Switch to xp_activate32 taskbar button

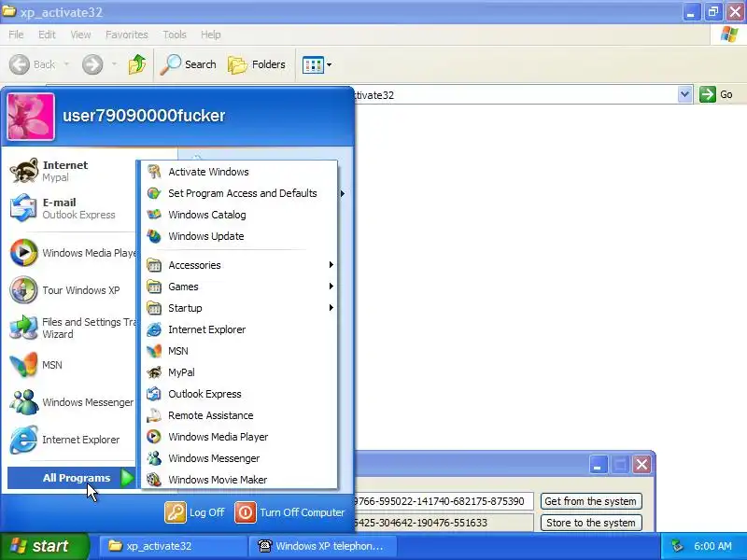pyautogui.click(x=174, y=546)
